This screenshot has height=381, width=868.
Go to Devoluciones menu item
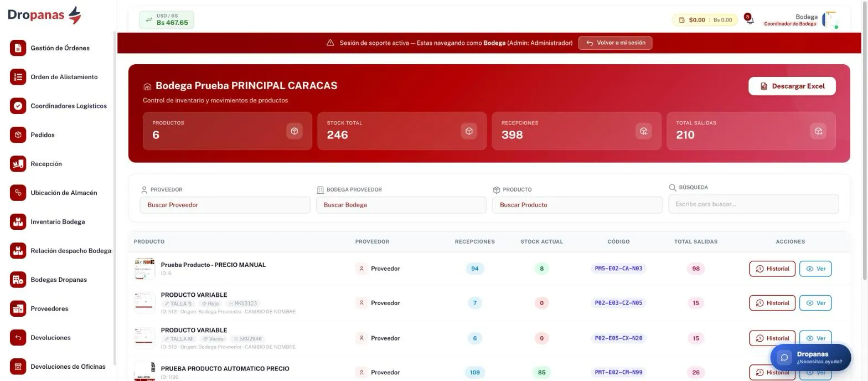(x=50, y=338)
